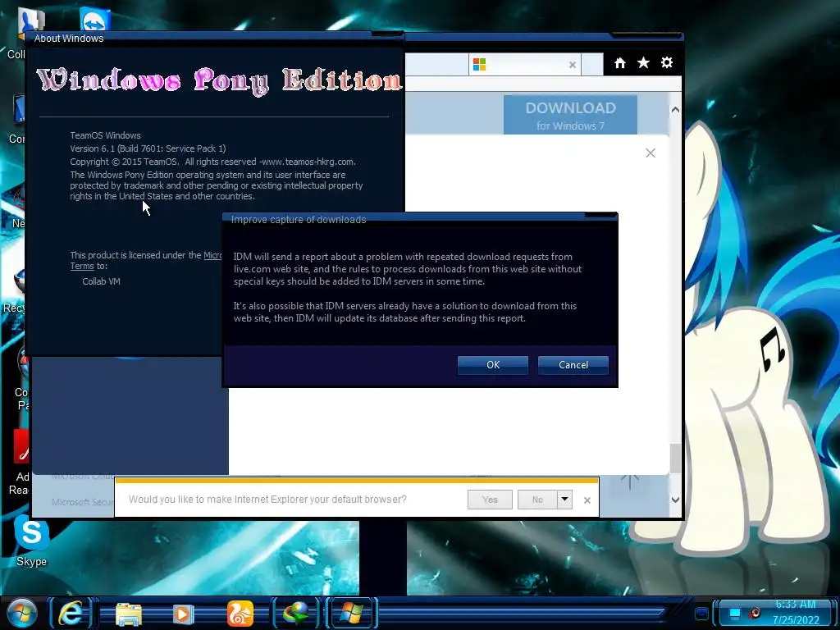Cancel the Improve capture of downloads dialog
The image size is (840, 630).
tap(573, 365)
